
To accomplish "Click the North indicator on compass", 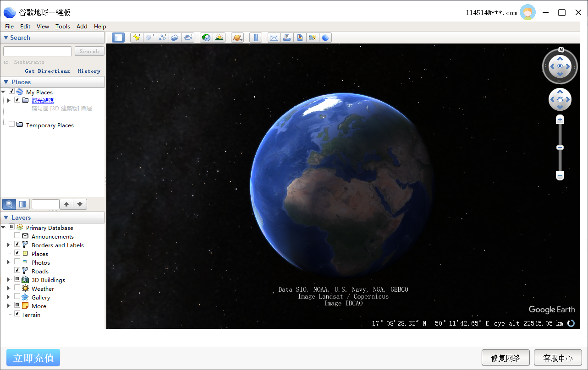I will [561, 50].
